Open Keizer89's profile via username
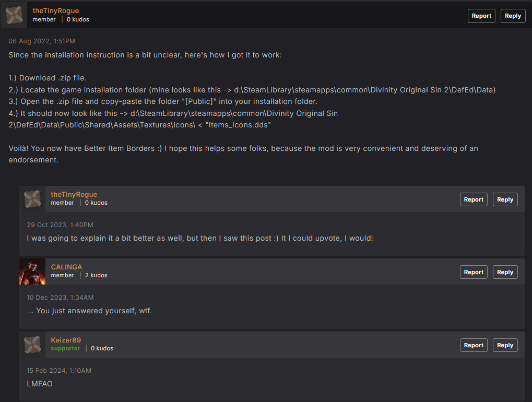 [x=66, y=340]
